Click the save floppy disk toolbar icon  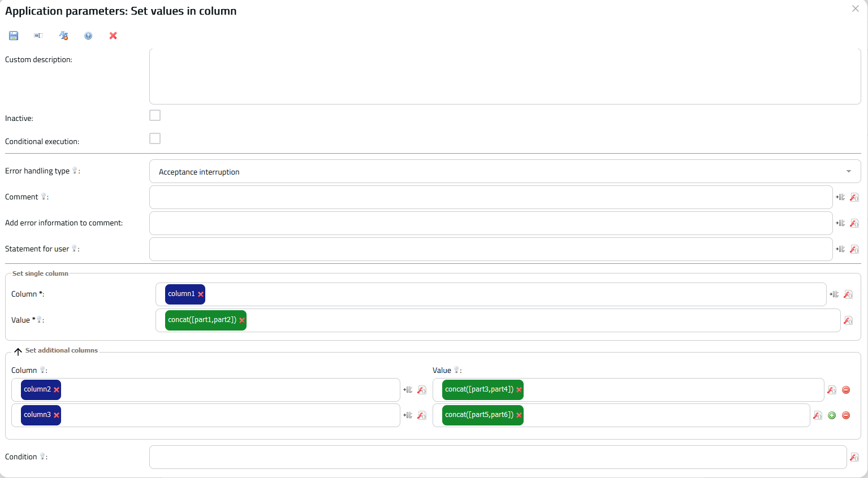pyautogui.click(x=14, y=36)
